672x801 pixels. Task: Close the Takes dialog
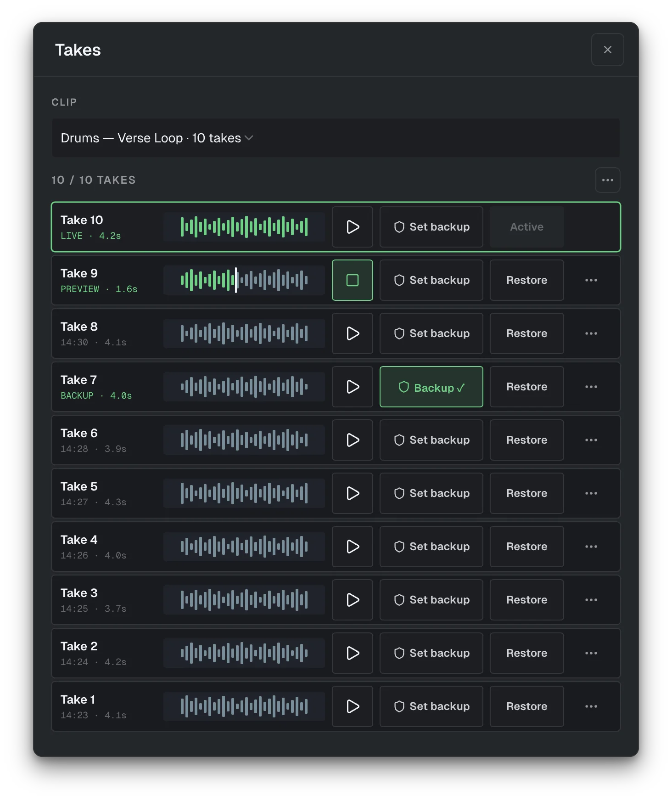(608, 50)
